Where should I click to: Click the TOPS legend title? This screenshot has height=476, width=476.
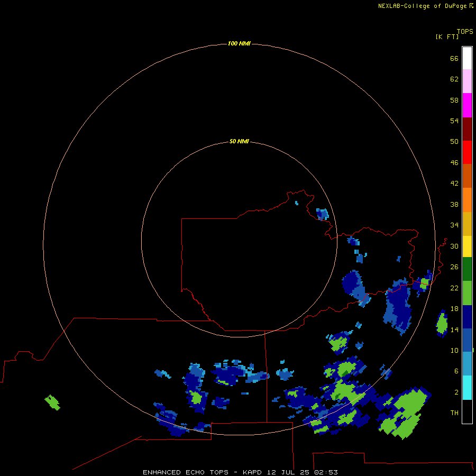(x=465, y=32)
